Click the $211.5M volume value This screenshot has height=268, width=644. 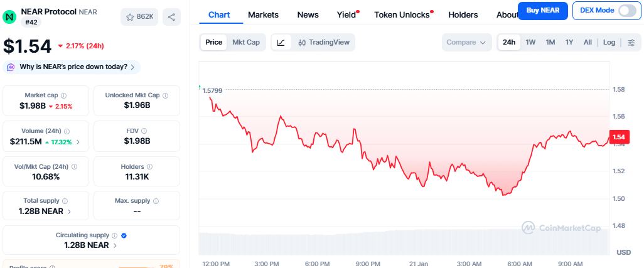[26, 142]
